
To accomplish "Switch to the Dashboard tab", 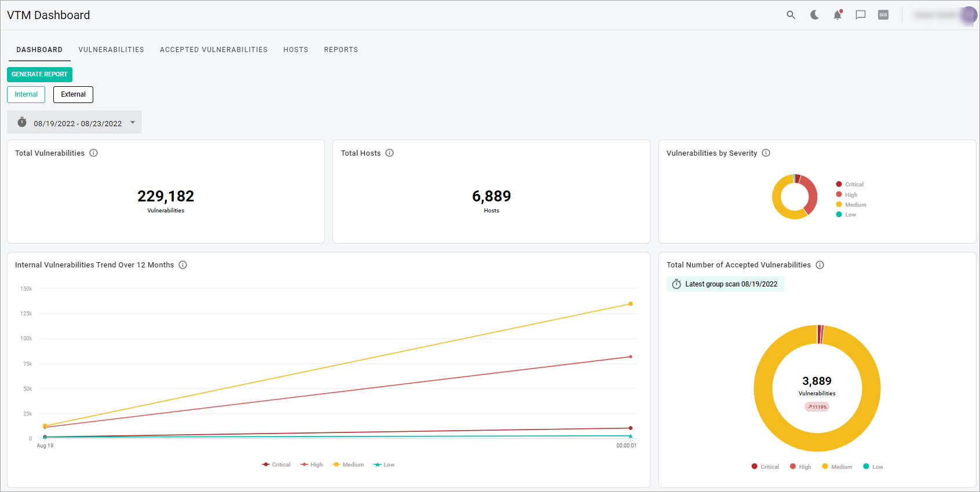I will [39, 50].
